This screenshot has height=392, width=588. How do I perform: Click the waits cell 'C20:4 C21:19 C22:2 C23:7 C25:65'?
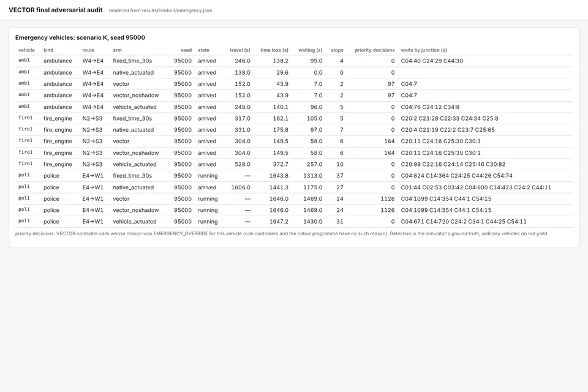tap(448, 130)
